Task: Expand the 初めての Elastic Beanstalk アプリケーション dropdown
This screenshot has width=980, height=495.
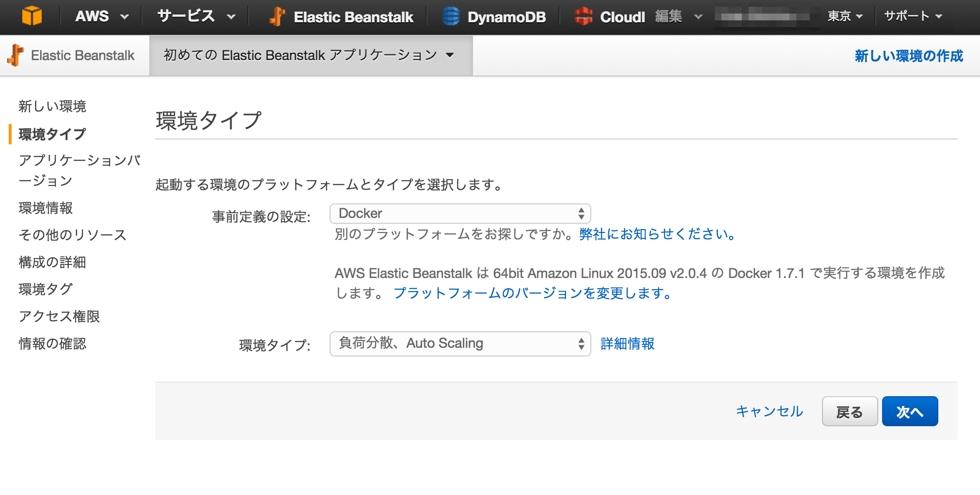Action: (310, 55)
